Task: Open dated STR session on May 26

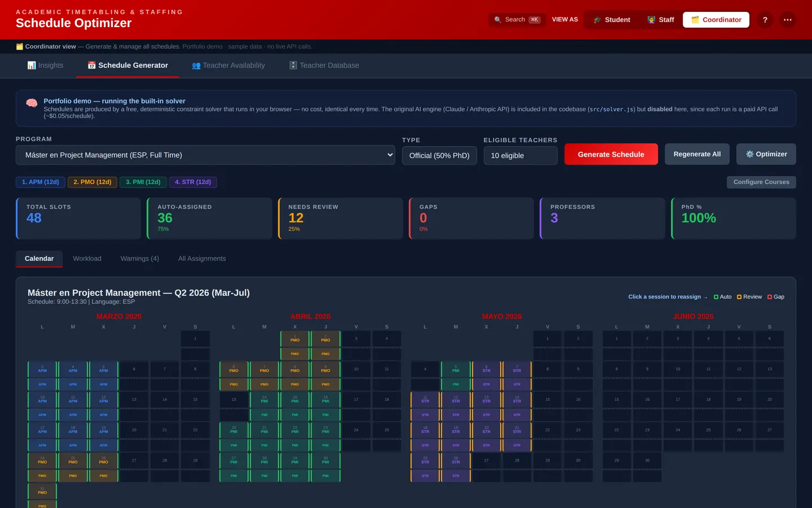Action: coord(456,461)
